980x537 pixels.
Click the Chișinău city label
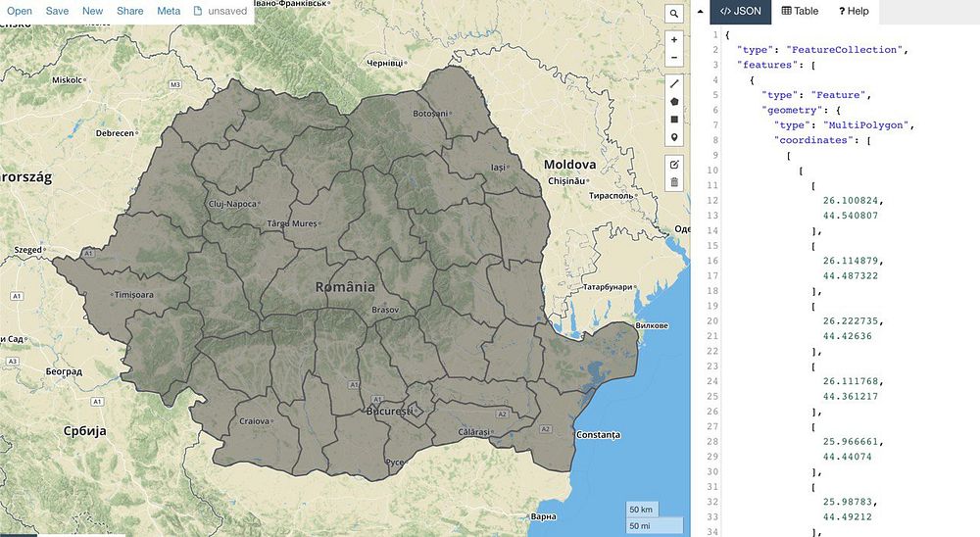point(566,180)
